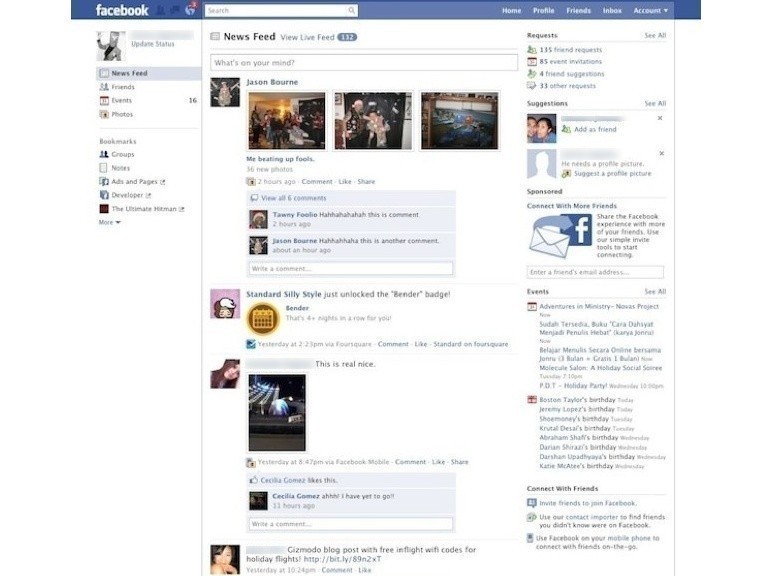Click the profile picture in the left sidebar
770x576 pixels.
click(110, 46)
